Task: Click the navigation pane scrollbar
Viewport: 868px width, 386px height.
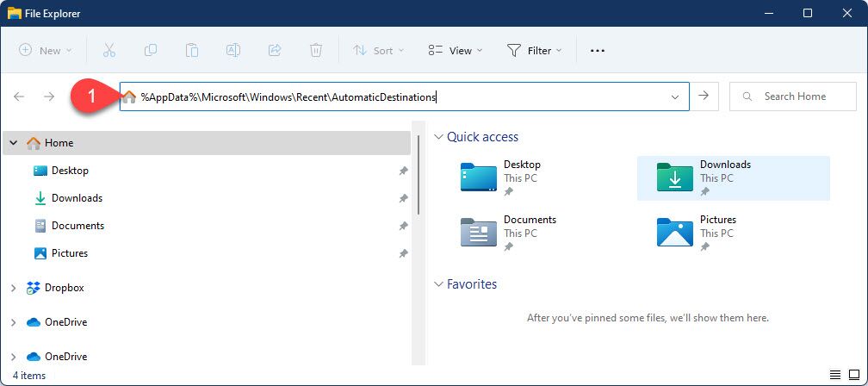Action: coord(418,174)
